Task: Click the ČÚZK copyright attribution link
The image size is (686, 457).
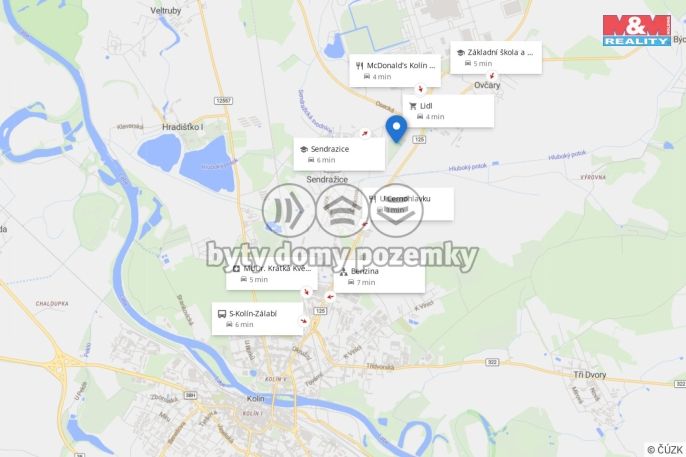Action: pyautogui.click(x=665, y=449)
